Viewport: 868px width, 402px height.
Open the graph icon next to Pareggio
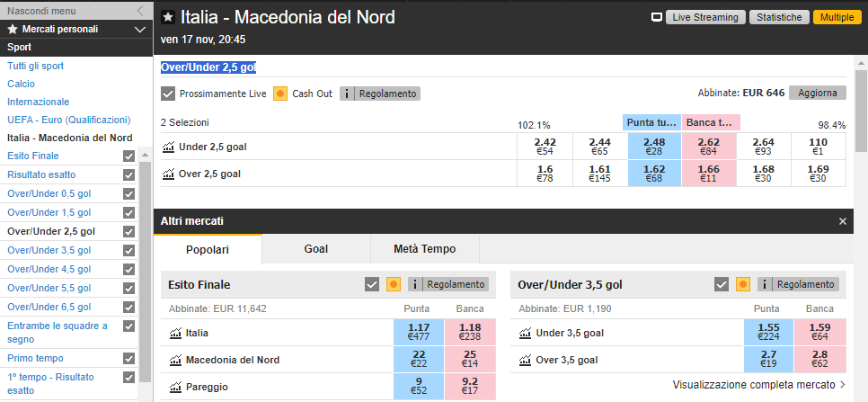click(175, 387)
